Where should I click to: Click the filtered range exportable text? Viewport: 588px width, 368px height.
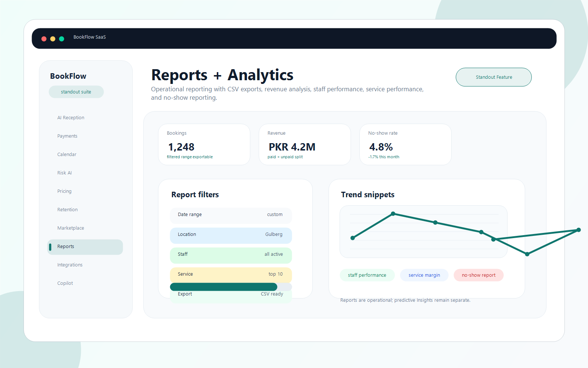coord(190,157)
